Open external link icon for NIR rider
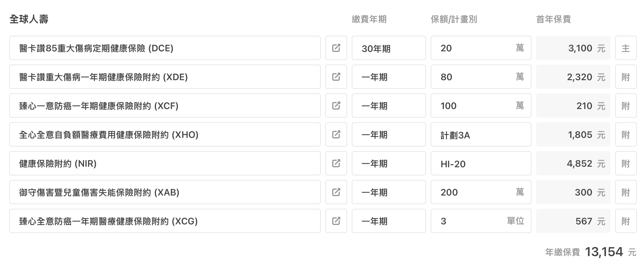This screenshot has width=644, height=263. pos(336,163)
